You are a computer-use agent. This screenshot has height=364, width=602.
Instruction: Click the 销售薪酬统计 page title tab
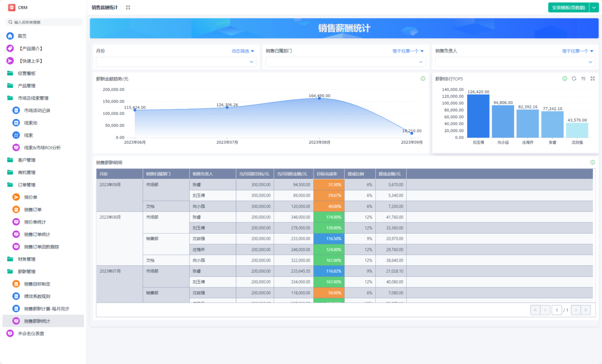[105, 8]
